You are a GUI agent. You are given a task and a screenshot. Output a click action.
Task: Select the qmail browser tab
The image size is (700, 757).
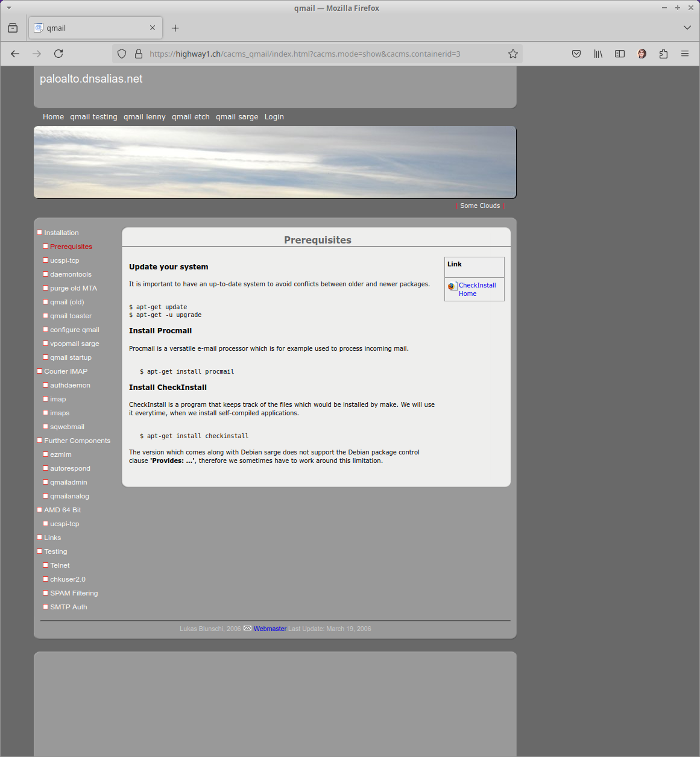(x=95, y=28)
